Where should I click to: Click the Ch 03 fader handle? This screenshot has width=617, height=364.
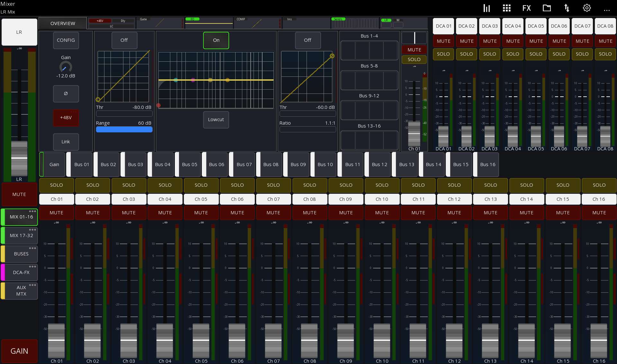[x=129, y=340]
